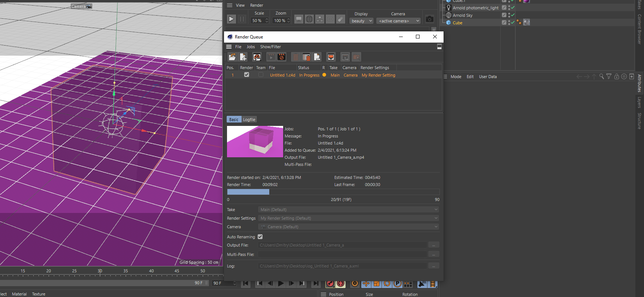Open the Jobs menu in Render Queue
644x297 pixels.
click(251, 47)
